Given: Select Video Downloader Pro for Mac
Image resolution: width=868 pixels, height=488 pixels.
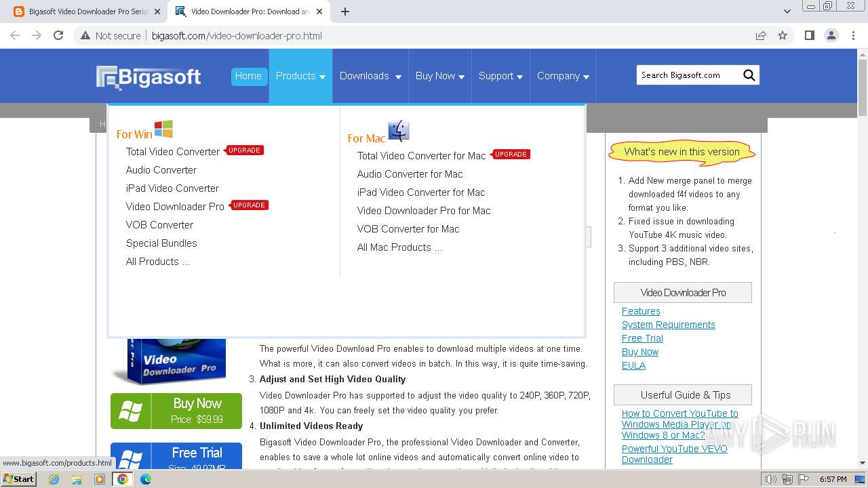Looking at the screenshot, I should point(424,211).
